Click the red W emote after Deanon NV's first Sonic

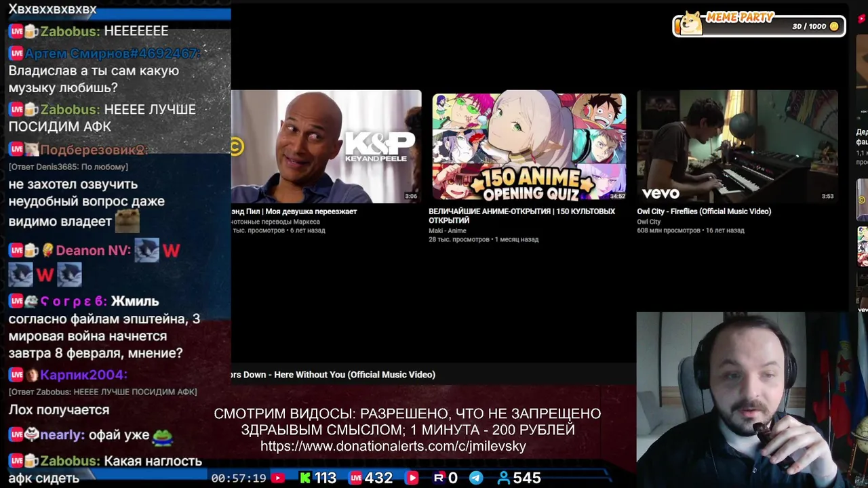pos(172,251)
